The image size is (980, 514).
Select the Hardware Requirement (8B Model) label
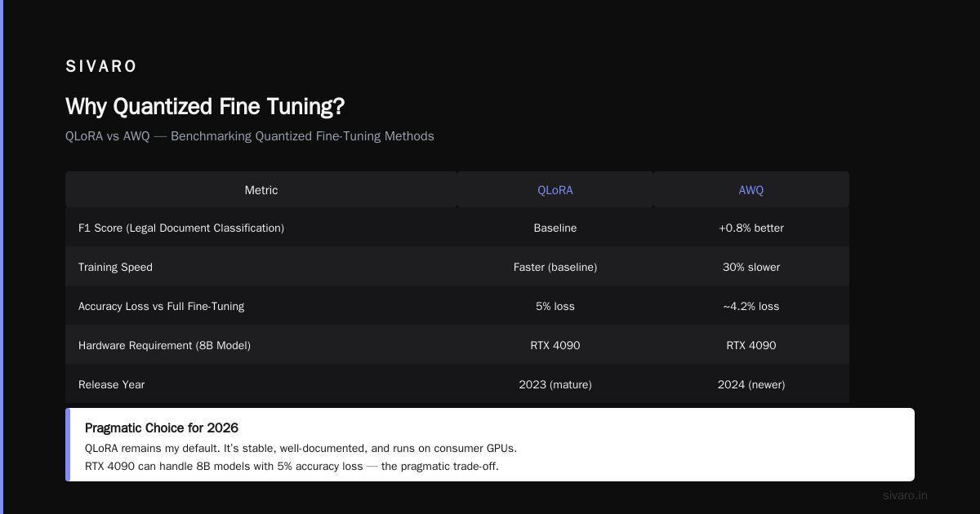(x=164, y=346)
